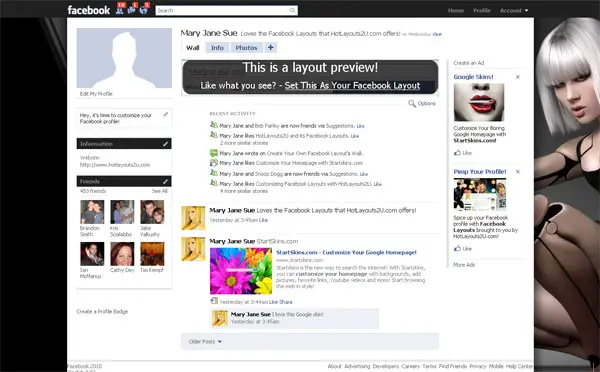Close the Google Skins ad

[x=518, y=77]
